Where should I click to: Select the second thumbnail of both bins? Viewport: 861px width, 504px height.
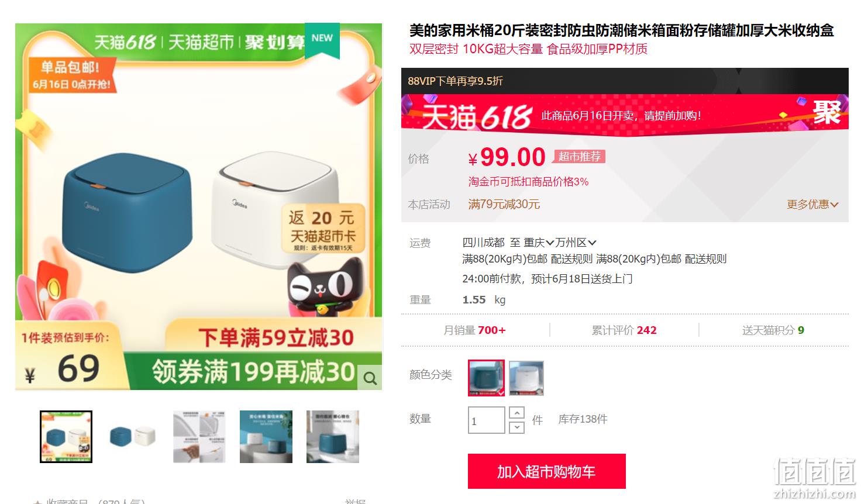(x=133, y=437)
